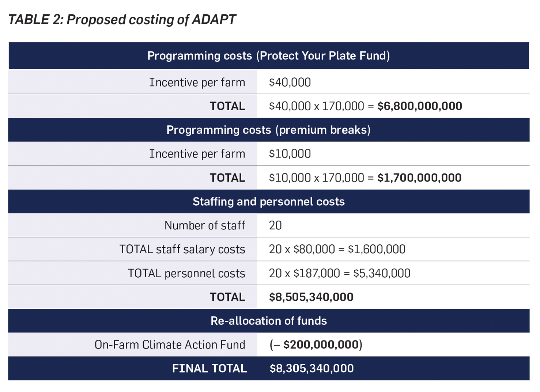540x392 pixels.
Task: Select the FINAL TOTAL $8,305,340,000 value
Action: click(x=311, y=368)
